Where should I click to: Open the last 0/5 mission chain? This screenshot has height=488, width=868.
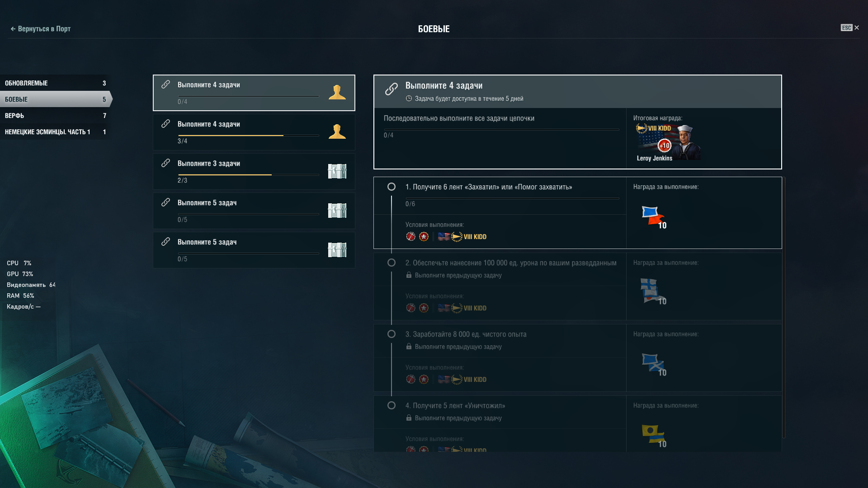(x=254, y=250)
